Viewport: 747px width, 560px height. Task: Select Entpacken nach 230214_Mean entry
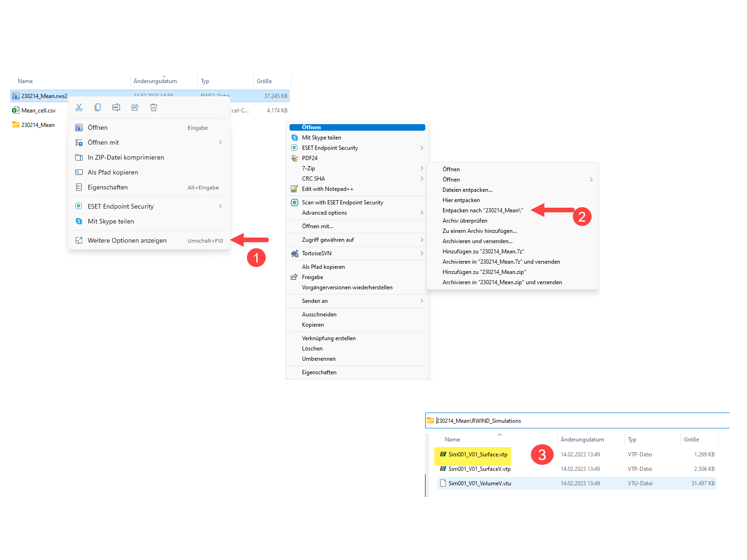[483, 210]
